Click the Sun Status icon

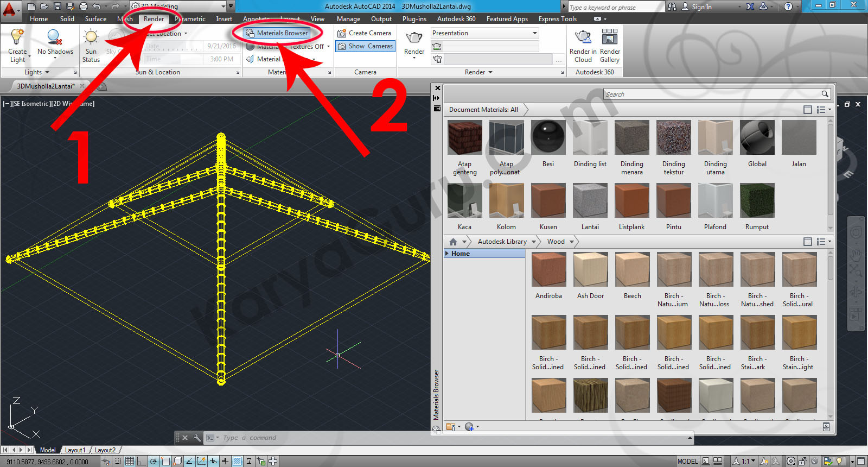click(x=91, y=37)
